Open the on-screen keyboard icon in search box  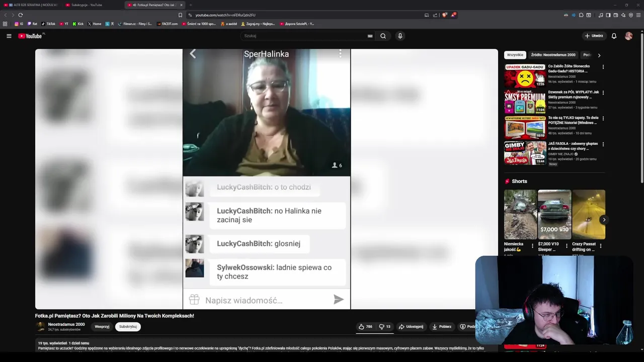point(370,36)
